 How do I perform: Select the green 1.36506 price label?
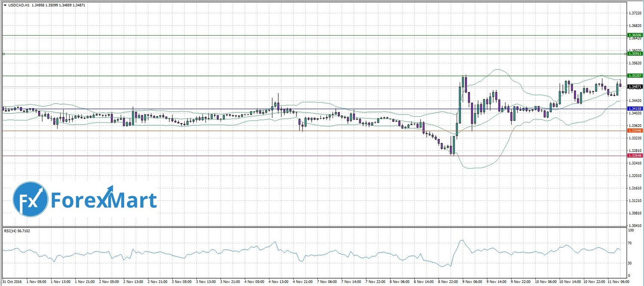click(x=635, y=35)
